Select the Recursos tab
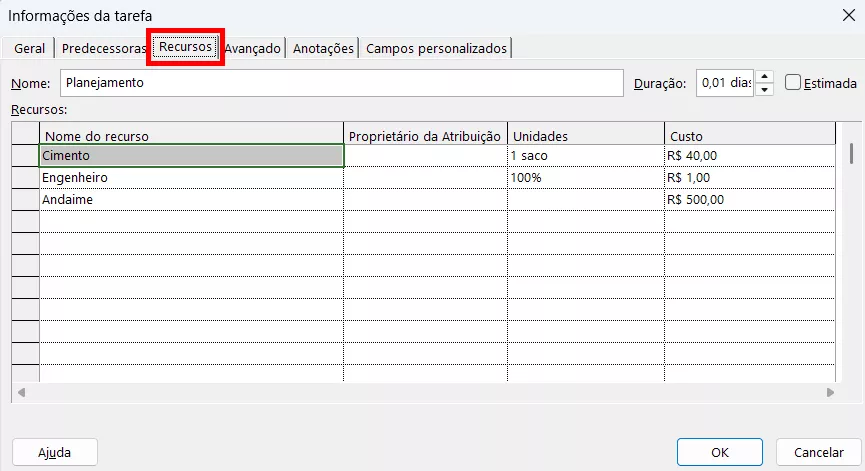865x471 pixels. [186, 47]
